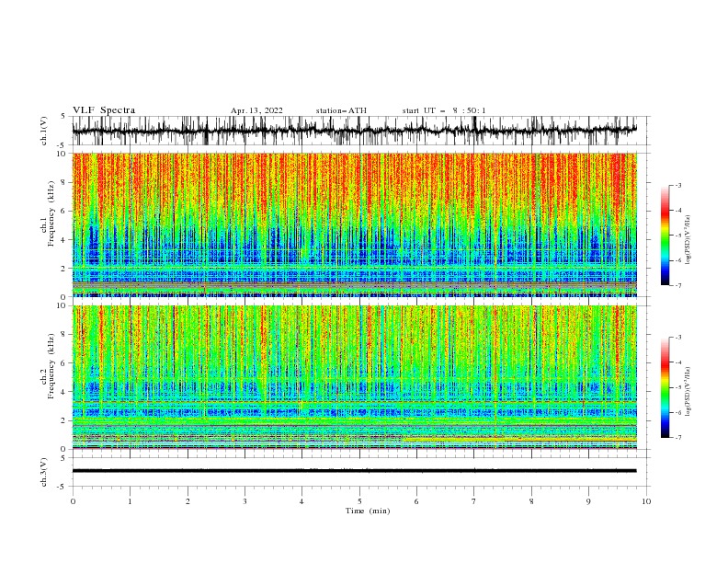Click the "VLF Spectra" plot title
The height and width of the screenshot is (563, 728).
[104, 110]
